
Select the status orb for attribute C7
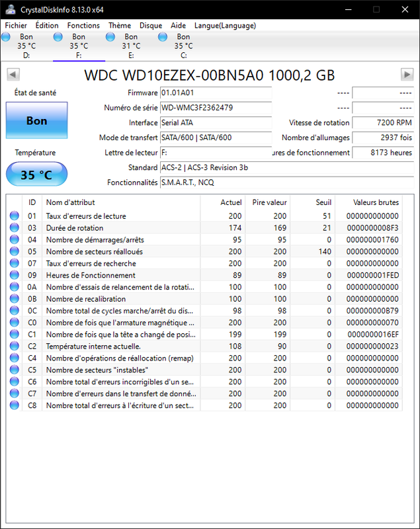pos(14,393)
